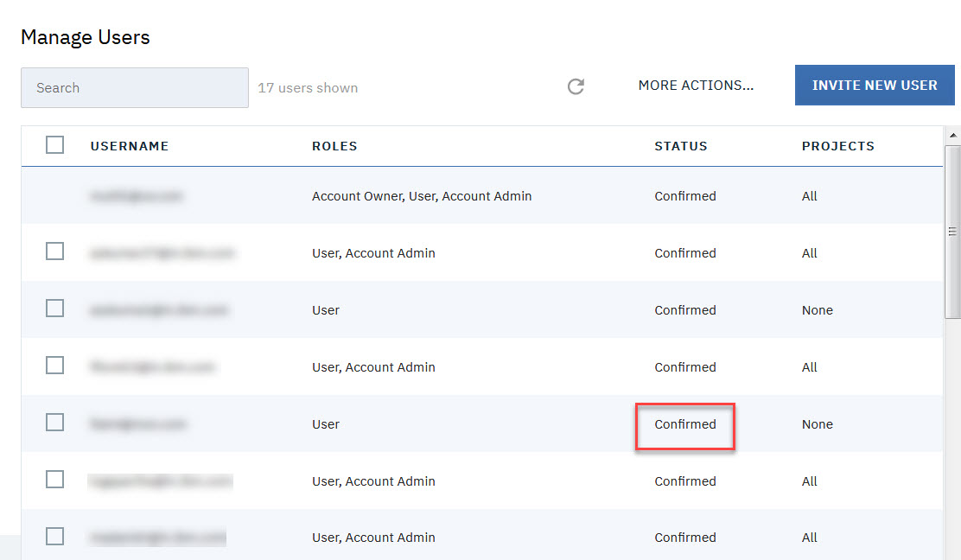
Task: Tick the checkbox in the last visible user row
Action: (x=54, y=537)
